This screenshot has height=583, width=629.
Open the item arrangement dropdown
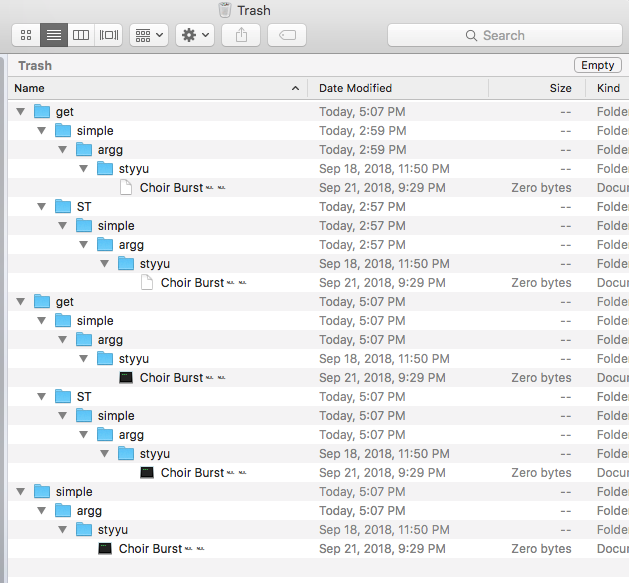pos(149,35)
